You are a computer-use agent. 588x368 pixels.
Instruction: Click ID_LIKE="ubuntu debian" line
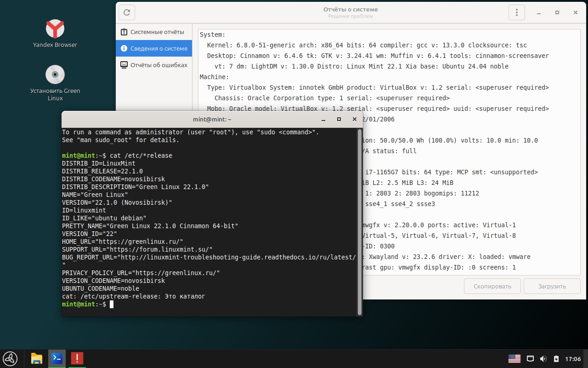(104, 218)
